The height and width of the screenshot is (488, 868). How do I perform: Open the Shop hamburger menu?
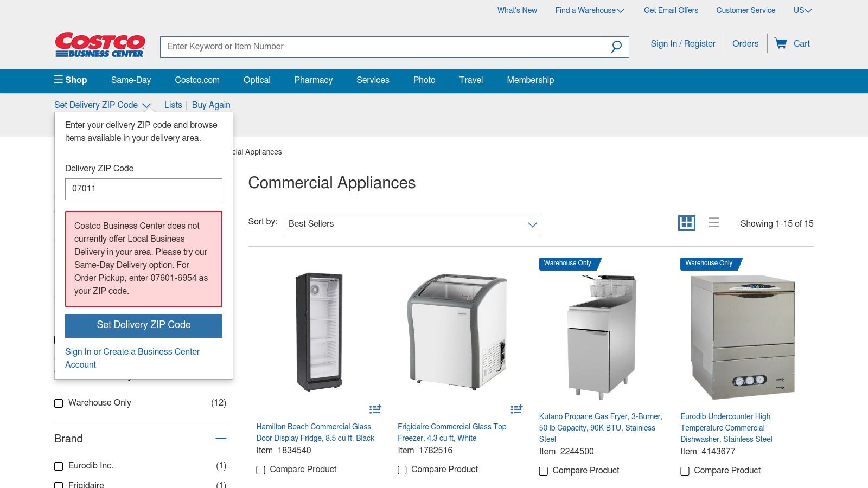71,80
